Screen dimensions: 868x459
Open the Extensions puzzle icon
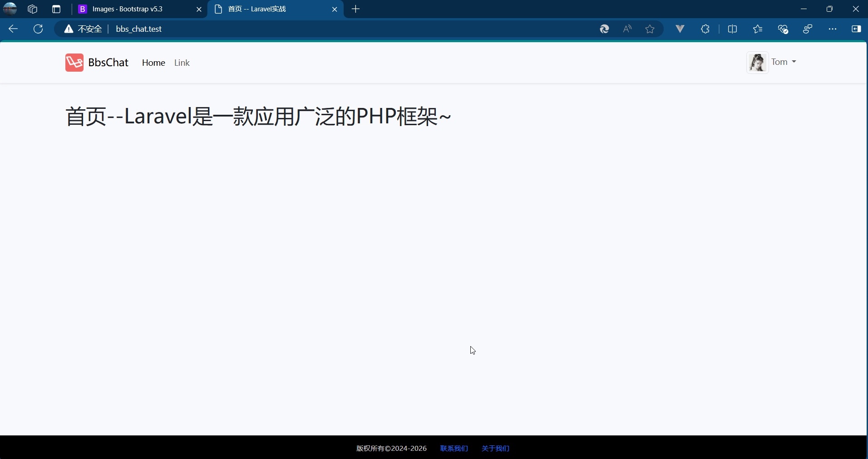tap(705, 29)
